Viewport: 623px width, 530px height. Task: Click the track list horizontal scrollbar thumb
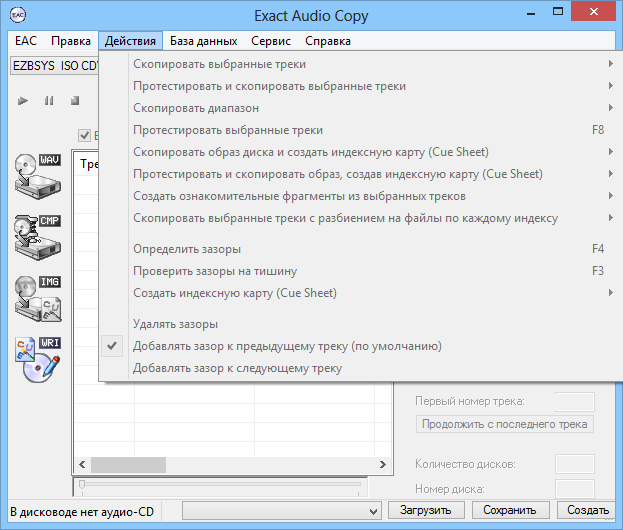(x=128, y=464)
